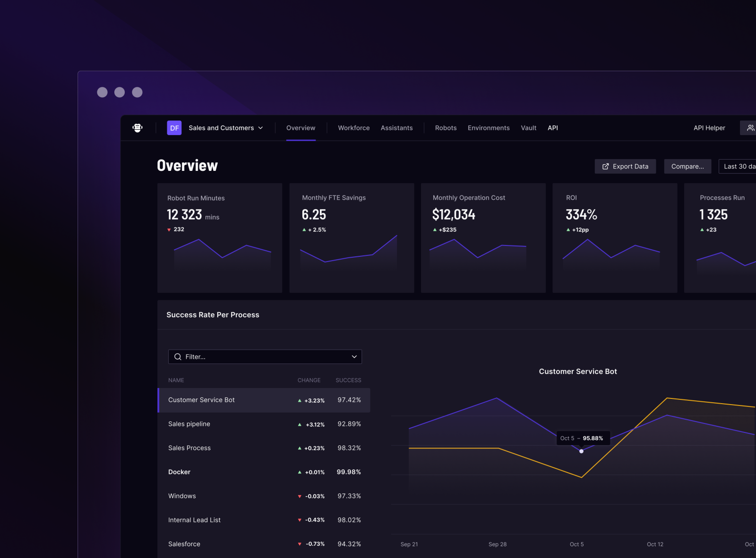756x558 pixels.
Task: Click red down arrow on Salesforce row
Action: 300,544
